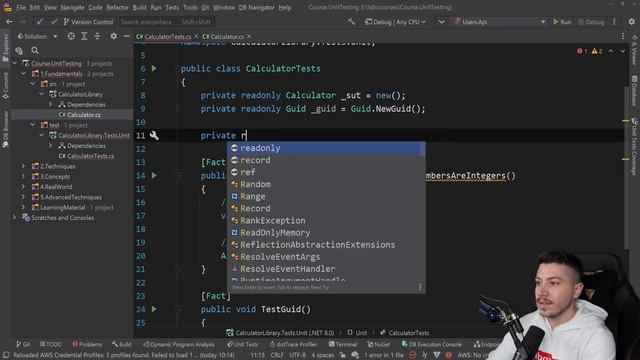Expand Dependencies under CalculatorLibrary

point(51,104)
